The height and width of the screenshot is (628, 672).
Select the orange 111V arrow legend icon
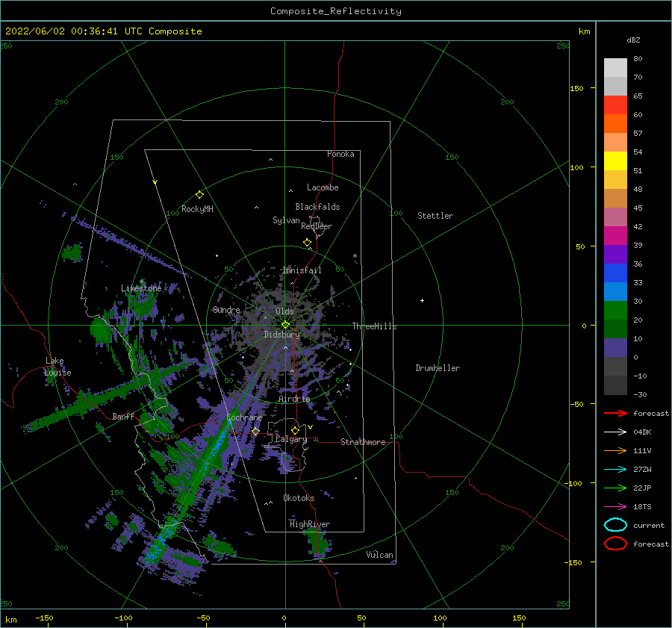click(615, 450)
